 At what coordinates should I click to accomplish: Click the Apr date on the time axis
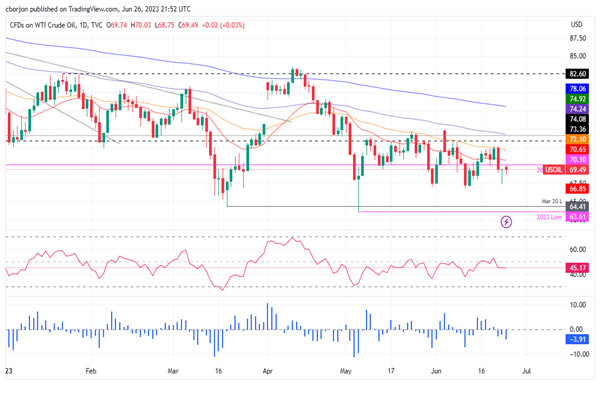(x=267, y=371)
